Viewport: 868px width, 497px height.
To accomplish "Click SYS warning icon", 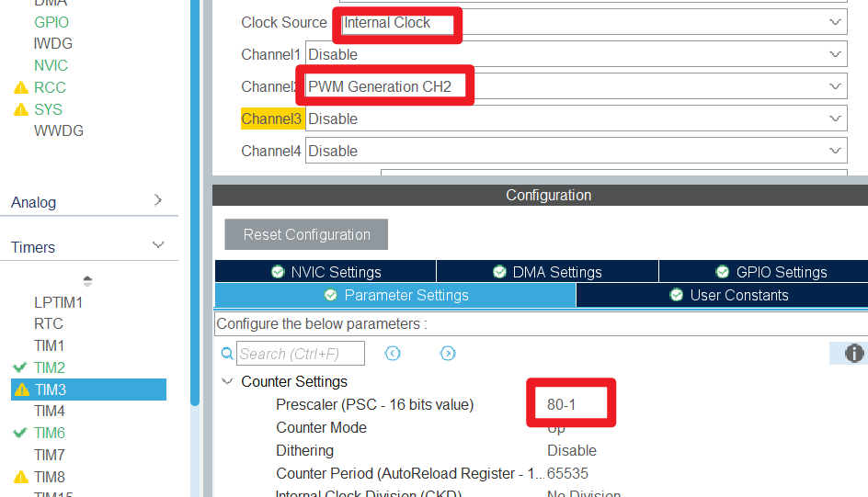I will tap(21, 109).
